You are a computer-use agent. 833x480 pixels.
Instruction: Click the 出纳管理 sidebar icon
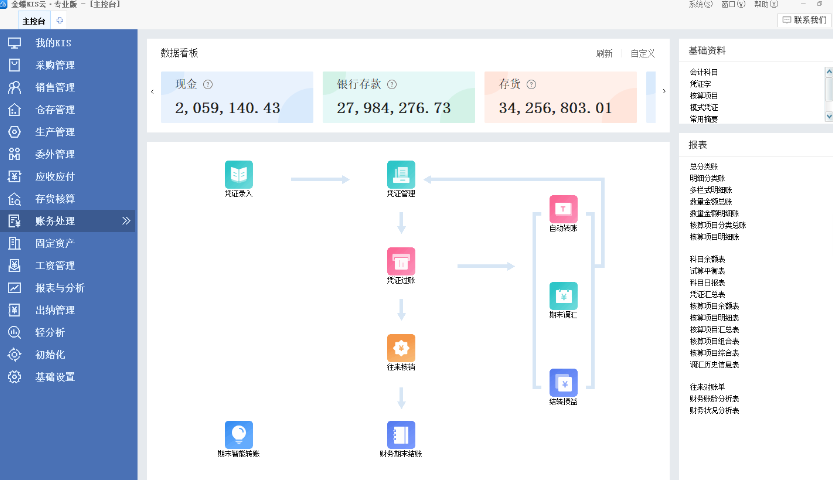pyautogui.click(x=14, y=310)
